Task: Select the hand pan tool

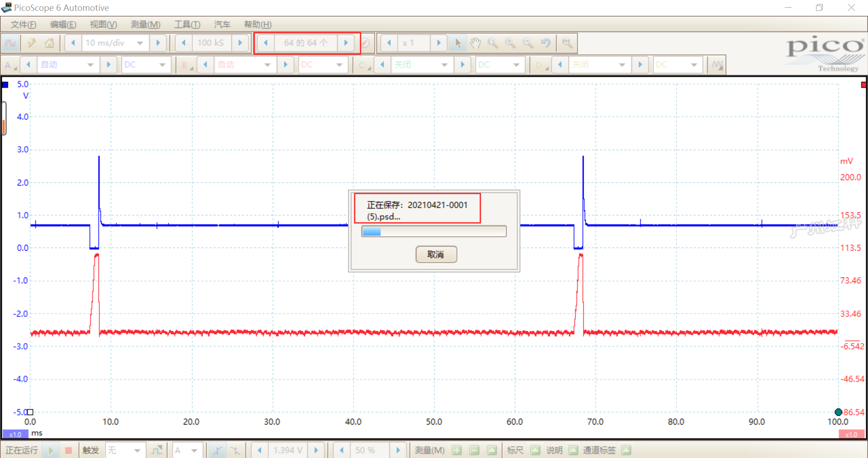Action: point(475,43)
